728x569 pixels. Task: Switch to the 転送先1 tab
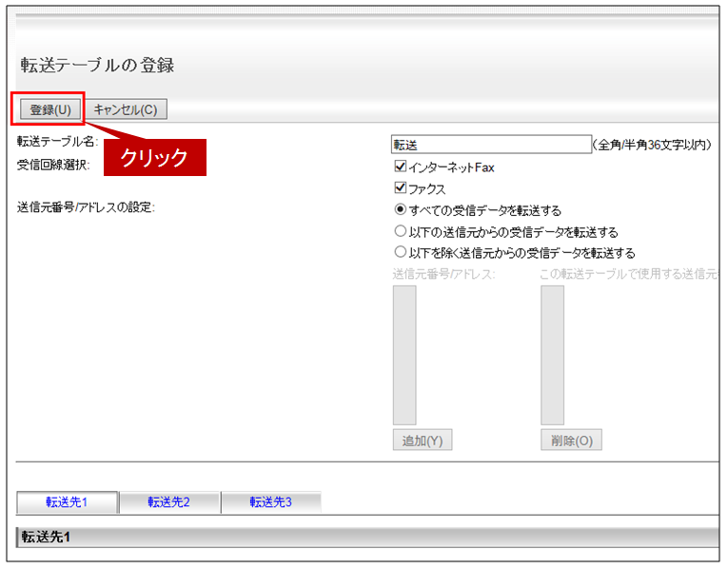coord(68,502)
